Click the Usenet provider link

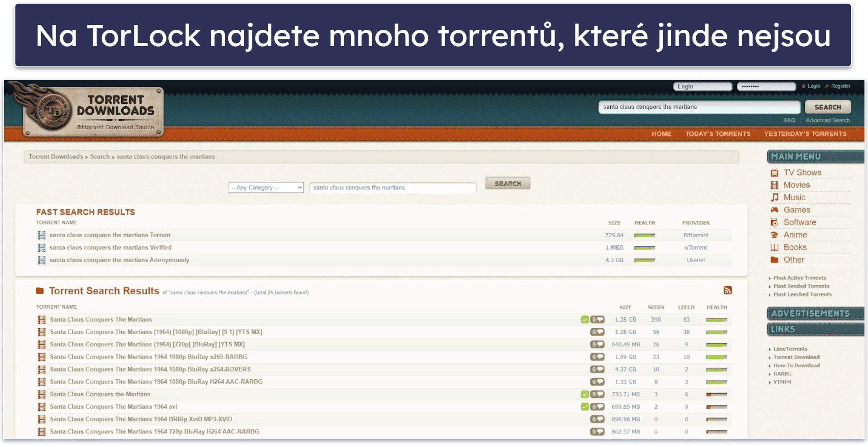(x=696, y=260)
